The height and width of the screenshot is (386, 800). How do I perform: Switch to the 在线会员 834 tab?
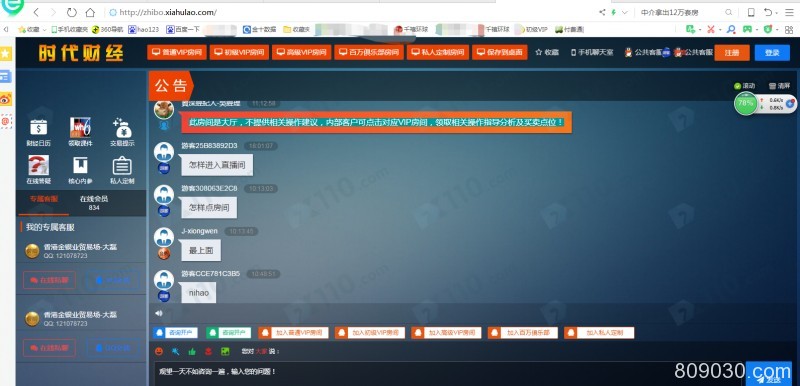(94, 203)
